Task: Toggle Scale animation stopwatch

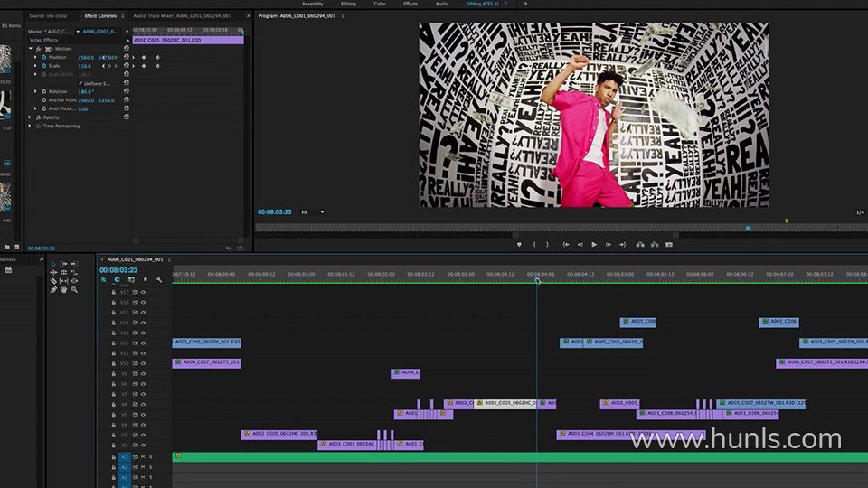Action: pos(43,66)
